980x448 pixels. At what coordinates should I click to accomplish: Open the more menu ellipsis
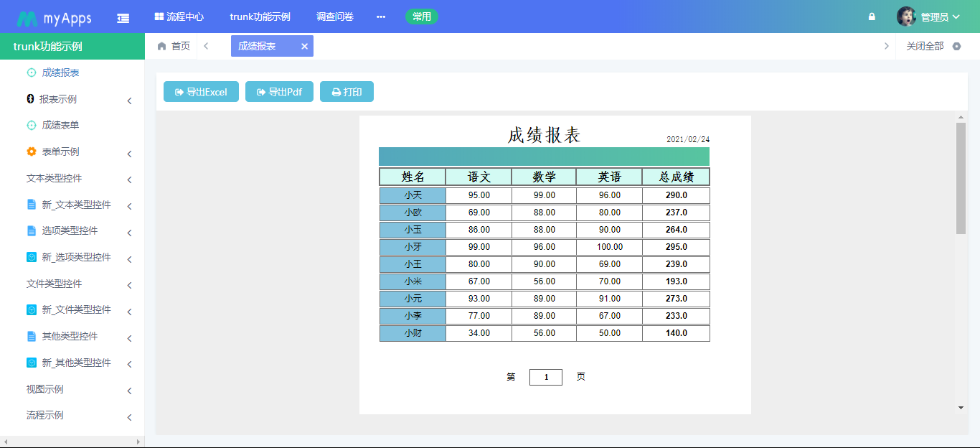pyautogui.click(x=381, y=17)
